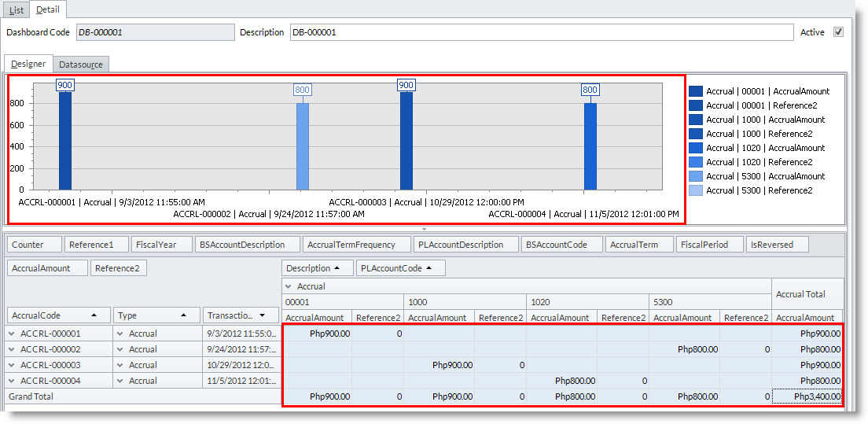Collapse the ACCRL-000003 row chevron
Image resolution: width=868 pixels, height=424 pixels.
(13, 365)
